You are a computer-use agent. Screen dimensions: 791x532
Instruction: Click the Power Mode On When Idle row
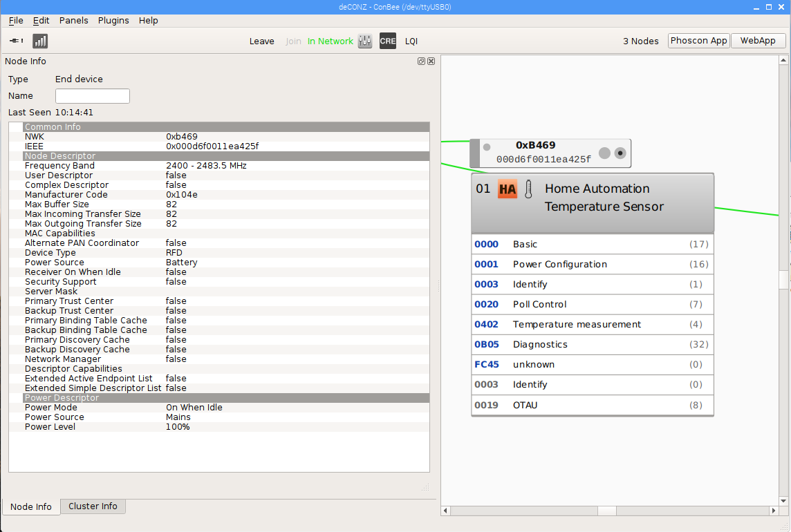click(x=227, y=408)
